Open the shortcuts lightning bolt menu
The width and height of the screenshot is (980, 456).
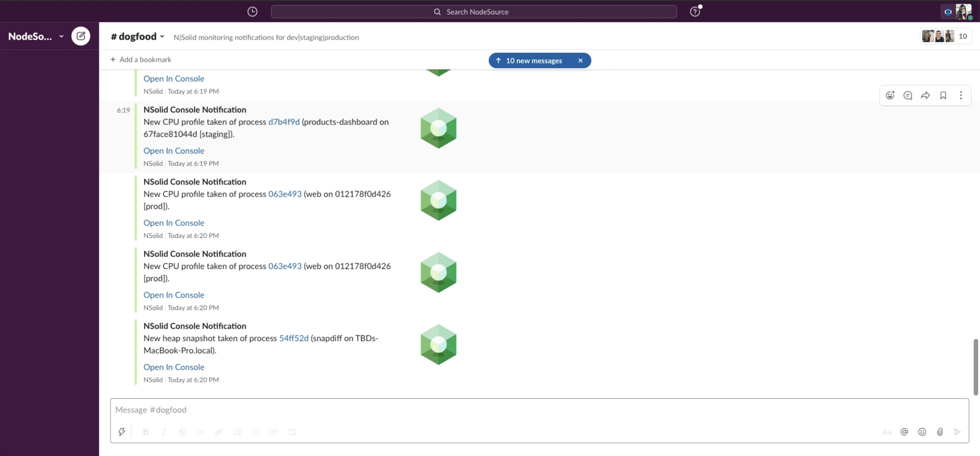[121, 432]
